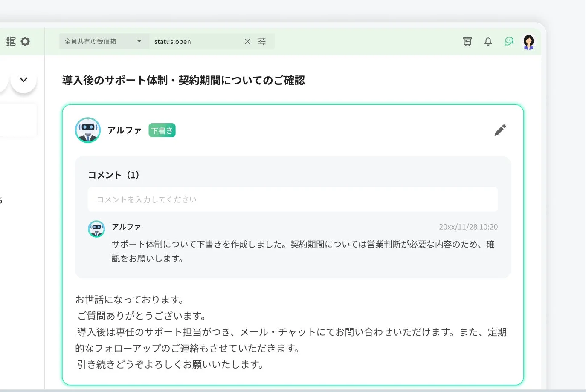Screen dimensions: 586x392
Task: Open the 全員共有の受信箱 inbox dropdown
Action: 104,41
